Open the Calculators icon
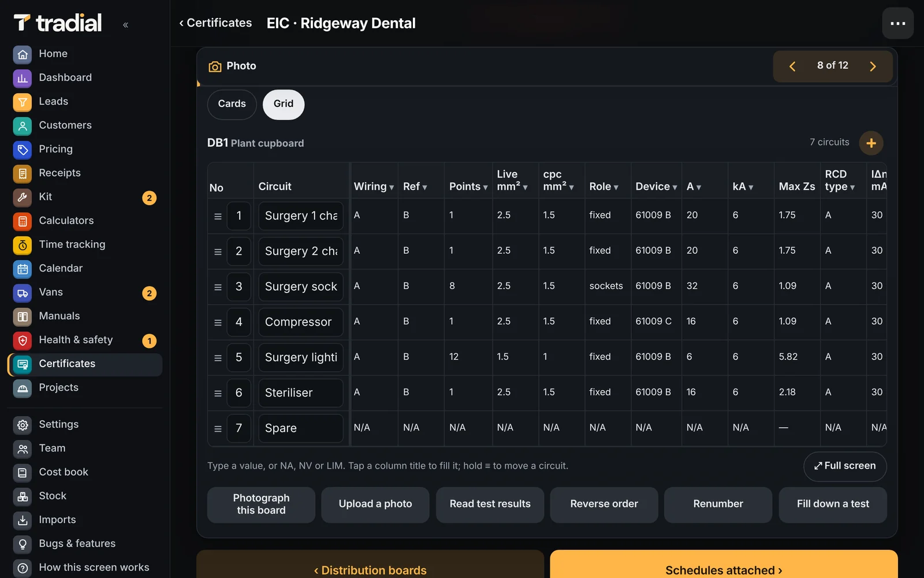 coord(23,221)
